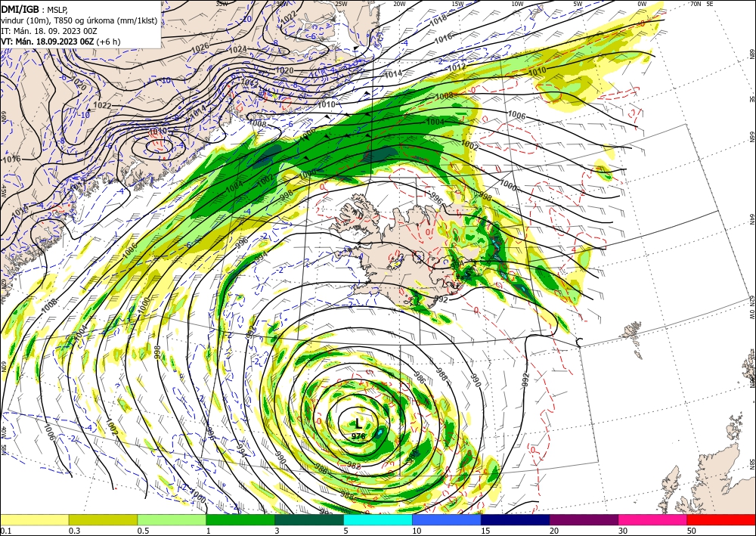Click the light green 0.5–1 legend band

coord(172,519)
